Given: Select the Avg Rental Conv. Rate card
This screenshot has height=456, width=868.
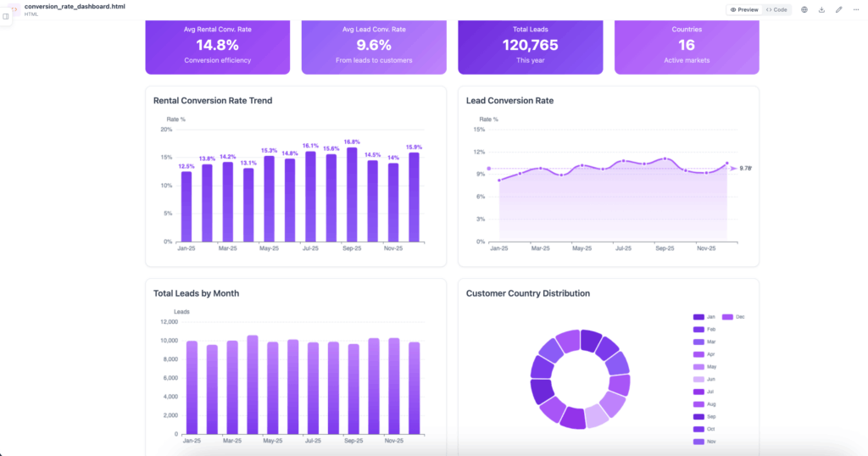Looking at the screenshot, I should pyautogui.click(x=218, y=47).
